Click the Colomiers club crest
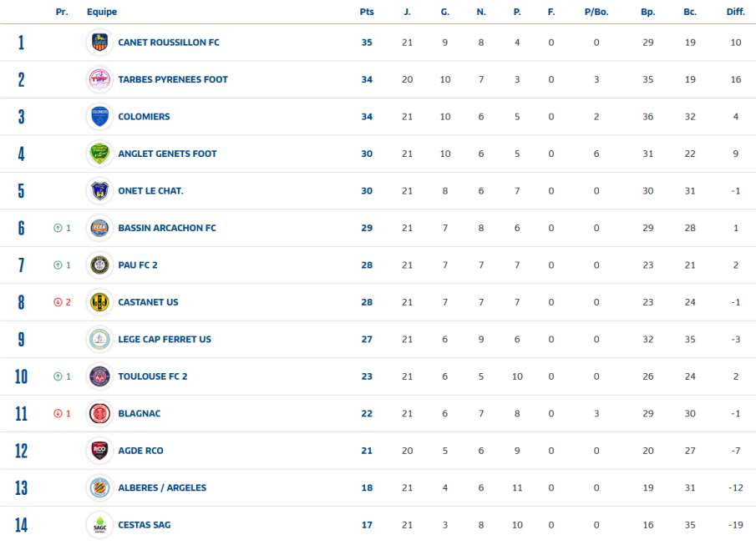756x545 pixels. click(99, 117)
